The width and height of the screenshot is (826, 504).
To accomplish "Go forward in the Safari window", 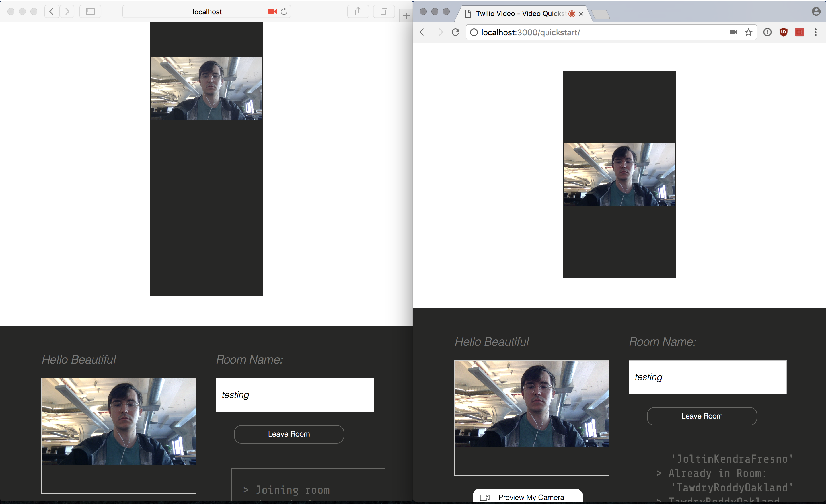I will [67, 11].
